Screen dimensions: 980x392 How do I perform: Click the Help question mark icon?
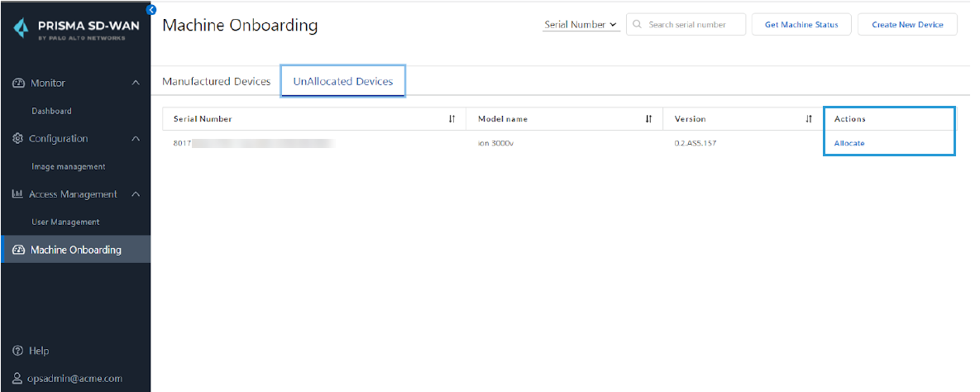click(x=17, y=351)
